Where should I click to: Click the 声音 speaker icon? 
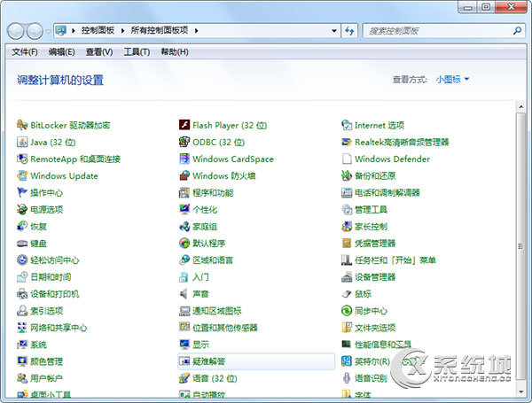pyautogui.click(x=184, y=294)
